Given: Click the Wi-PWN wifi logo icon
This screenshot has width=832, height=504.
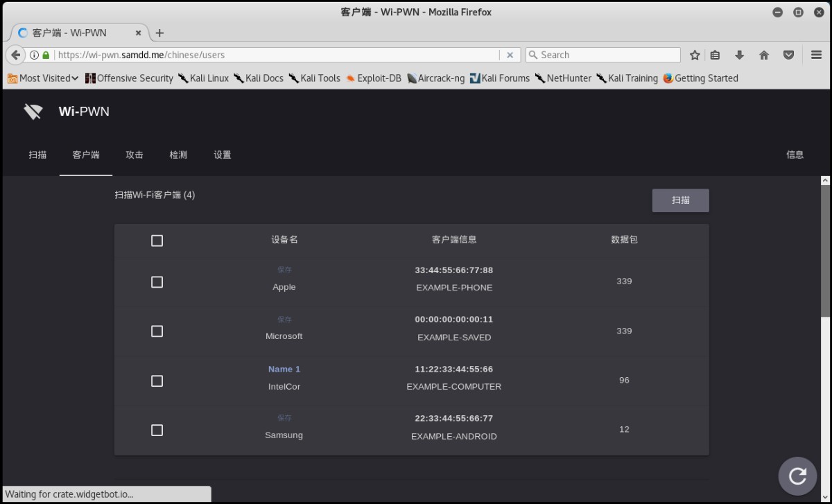Looking at the screenshot, I should pyautogui.click(x=33, y=112).
